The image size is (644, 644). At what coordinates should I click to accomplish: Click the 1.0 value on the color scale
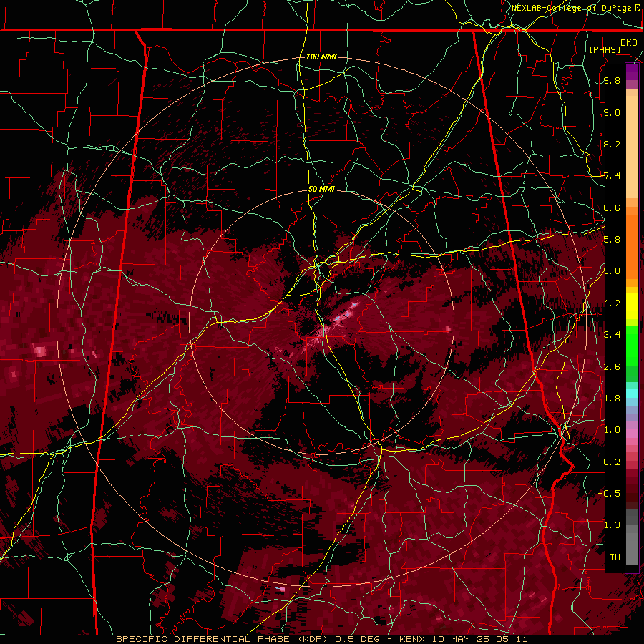[612, 430]
